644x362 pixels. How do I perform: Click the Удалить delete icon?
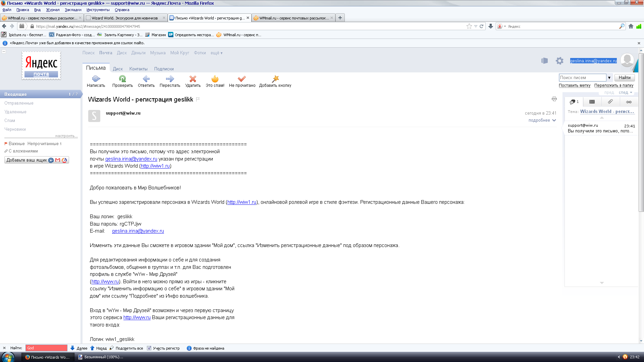coord(193,79)
